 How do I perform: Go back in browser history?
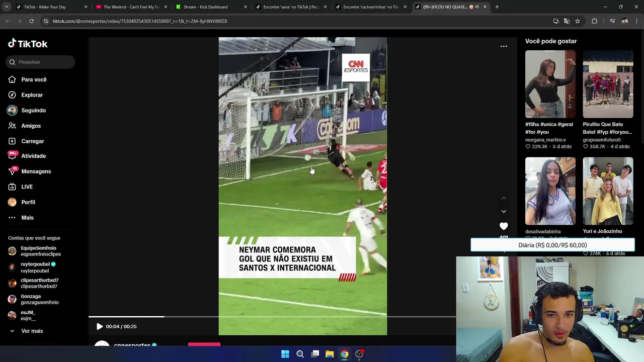[7, 21]
